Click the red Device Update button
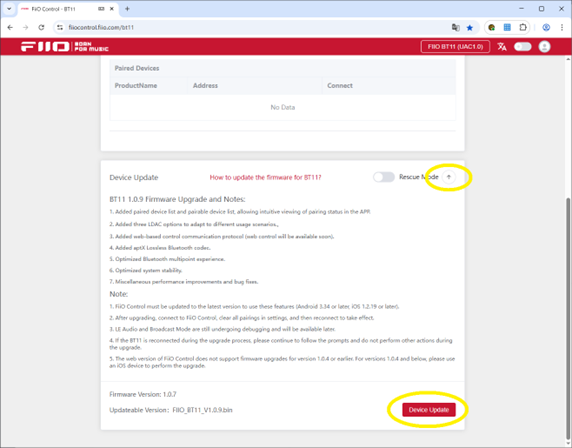This screenshot has width=572, height=448. tap(429, 410)
